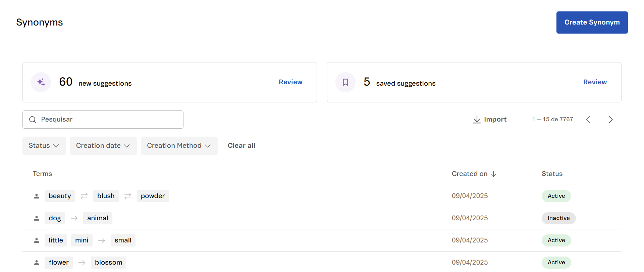Screen dimensions: 644x272
Task: Click the powder term chip
Action: pos(153,196)
